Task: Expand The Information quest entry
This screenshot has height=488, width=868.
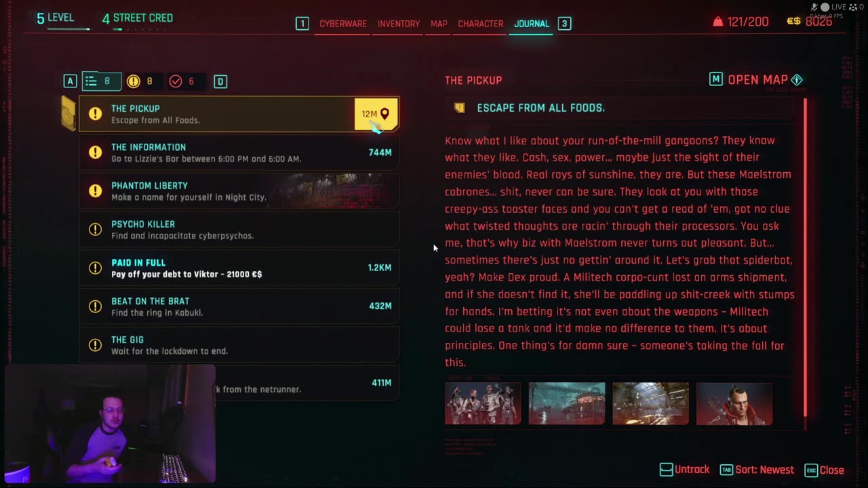Action: [x=239, y=152]
